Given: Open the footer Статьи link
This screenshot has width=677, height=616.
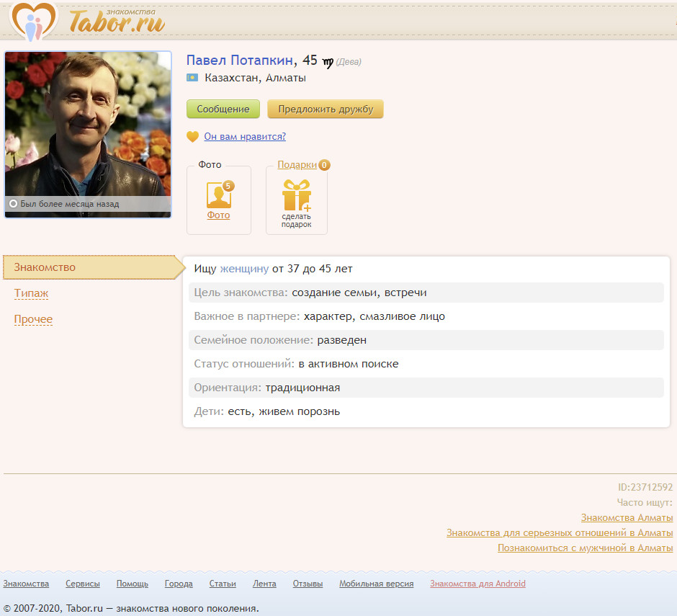Looking at the screenshot, I should point(223,584).
